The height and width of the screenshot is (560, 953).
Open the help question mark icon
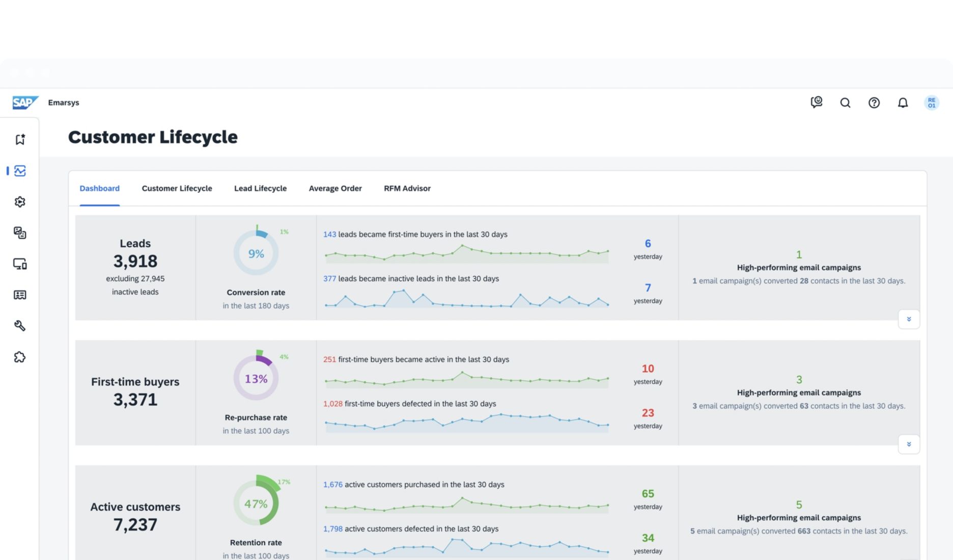874,102
